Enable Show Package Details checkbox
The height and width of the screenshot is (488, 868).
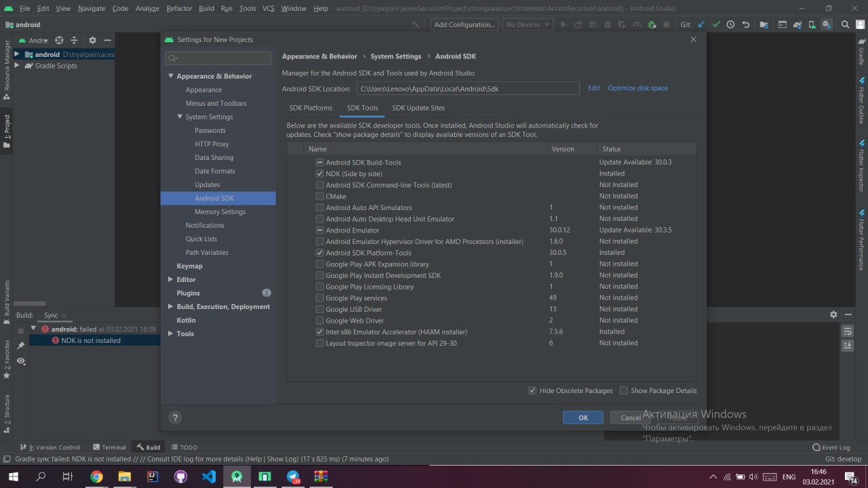[x=624, y=390]
